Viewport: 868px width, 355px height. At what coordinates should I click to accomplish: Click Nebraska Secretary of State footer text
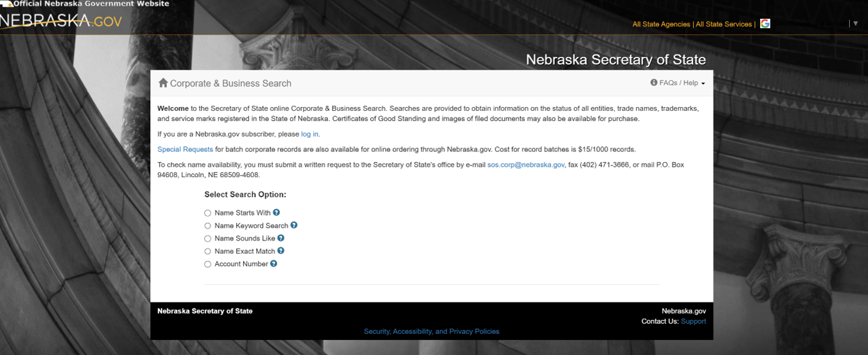pos(205,311)
